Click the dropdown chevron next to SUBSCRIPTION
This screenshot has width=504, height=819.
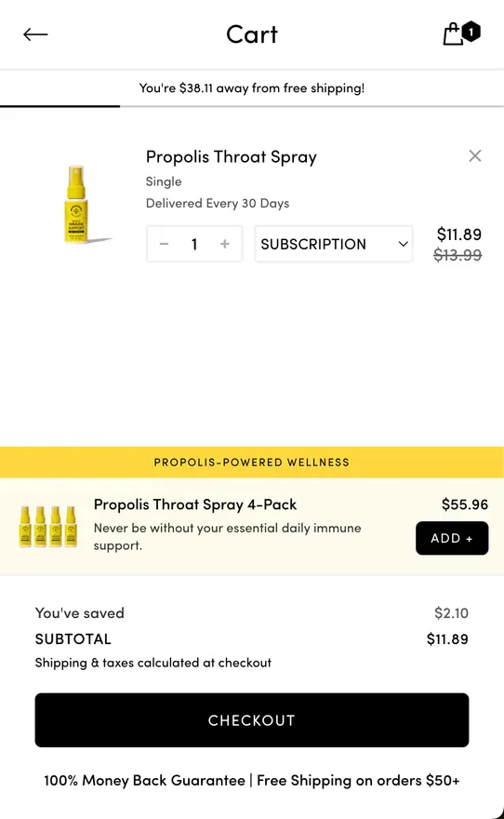click(403, 244)
